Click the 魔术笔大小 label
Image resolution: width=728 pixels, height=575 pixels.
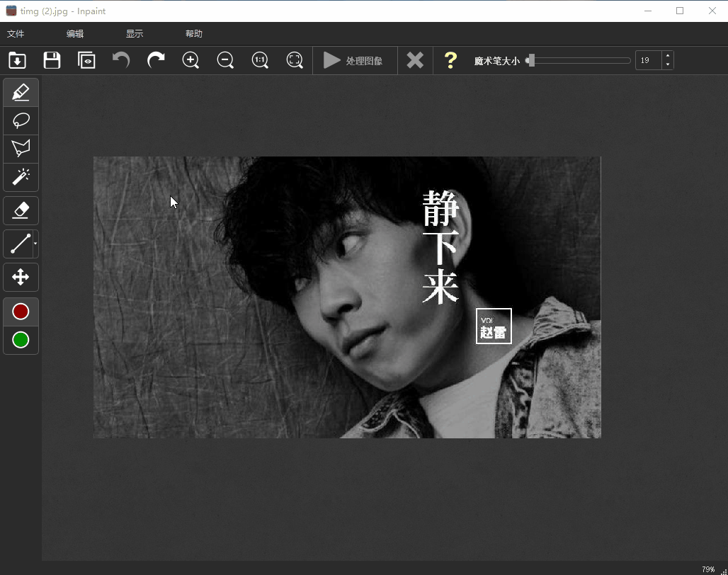tap(496, 61)
